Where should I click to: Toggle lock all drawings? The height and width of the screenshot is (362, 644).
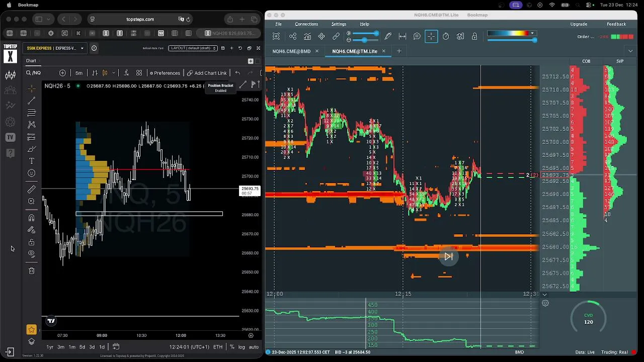(31, 242)
